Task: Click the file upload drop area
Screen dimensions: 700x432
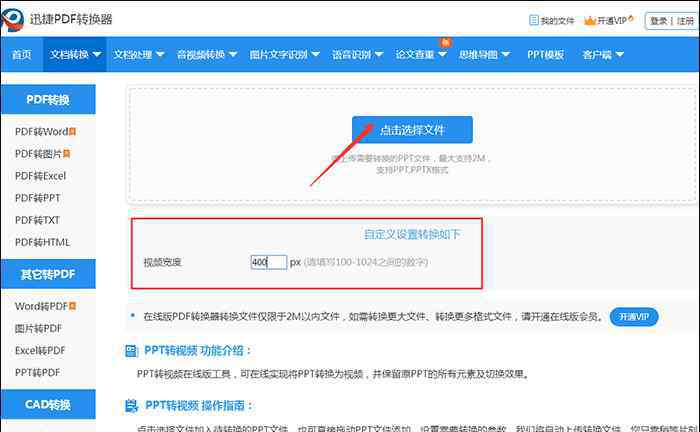Action: [412, 144]
